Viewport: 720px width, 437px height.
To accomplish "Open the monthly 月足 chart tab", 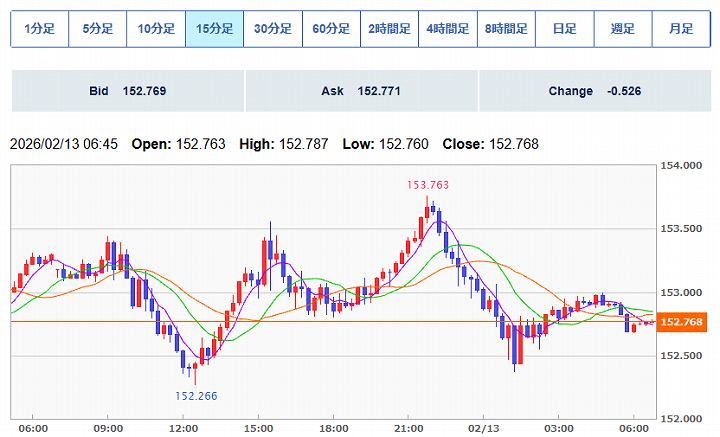I will point(681,29).
